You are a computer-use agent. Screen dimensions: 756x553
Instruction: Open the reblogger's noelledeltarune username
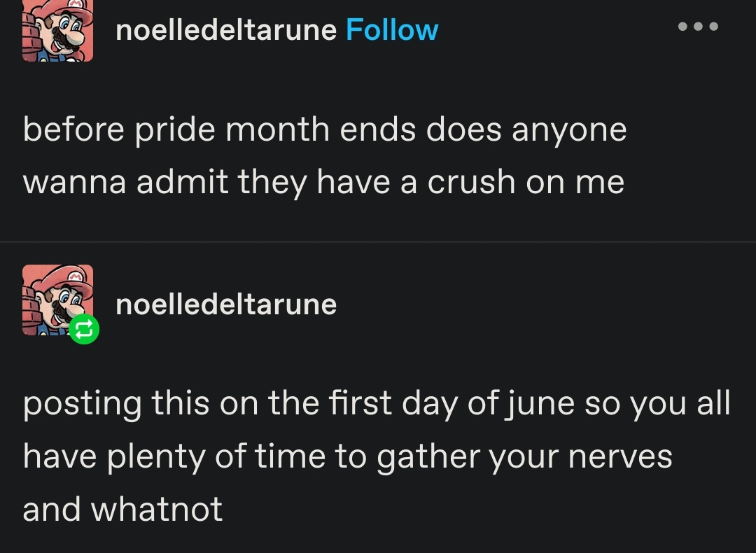coord(226,304)
